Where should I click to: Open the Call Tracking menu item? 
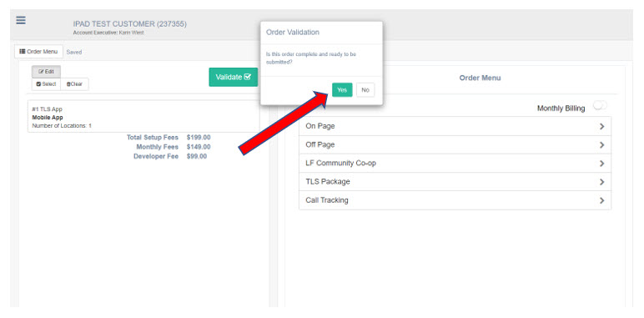pyautogui.click(x=455, y=200)
